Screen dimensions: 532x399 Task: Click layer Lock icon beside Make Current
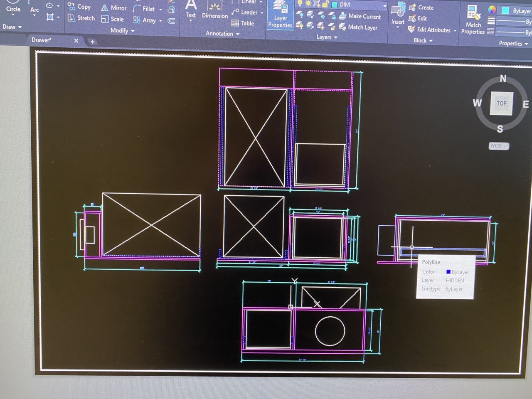332,16
